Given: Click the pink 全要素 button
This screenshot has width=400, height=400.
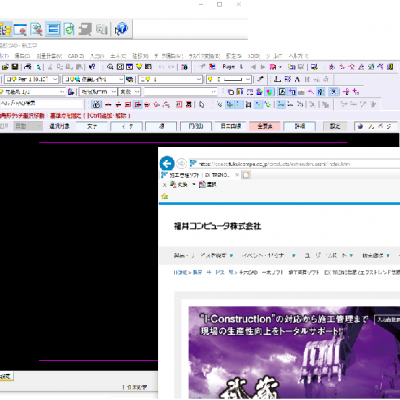Looking at the screenshot, I should pos(264,126).
